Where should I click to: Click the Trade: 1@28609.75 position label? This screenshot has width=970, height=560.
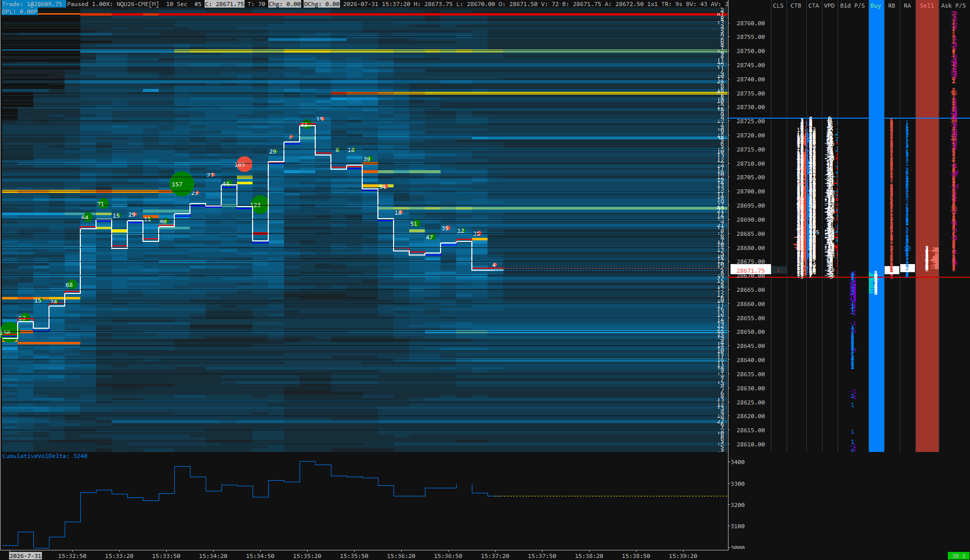tap(32, 4)
